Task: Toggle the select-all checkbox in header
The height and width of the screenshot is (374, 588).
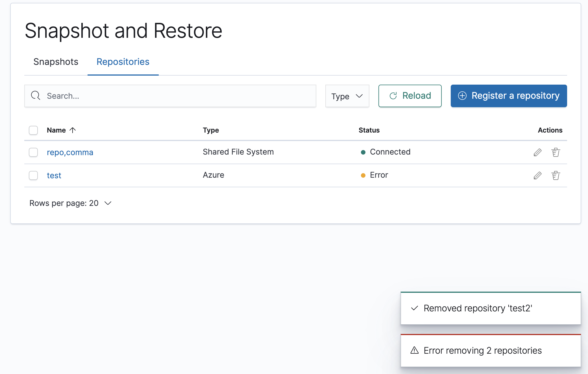Action: 33,130
